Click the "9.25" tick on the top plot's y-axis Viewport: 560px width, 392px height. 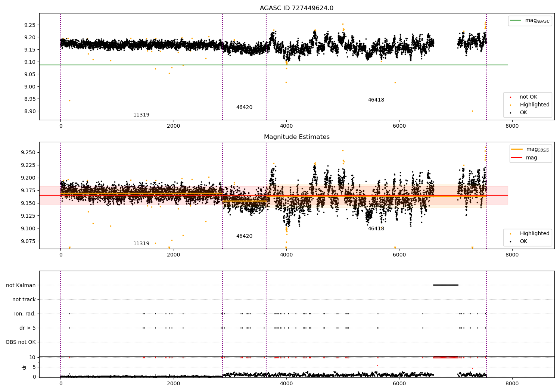click(x=30, y=25)
